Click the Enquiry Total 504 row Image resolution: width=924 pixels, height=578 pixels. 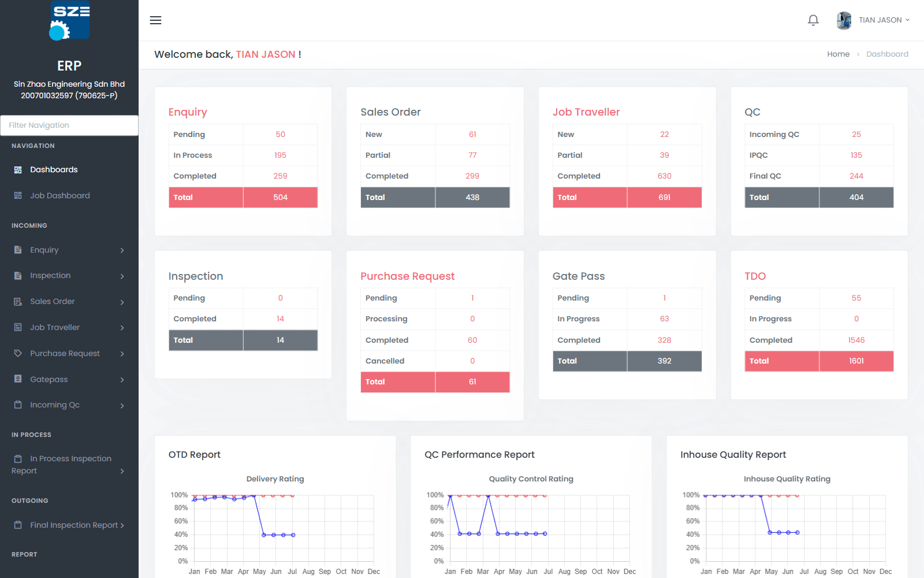pos(243,197)
